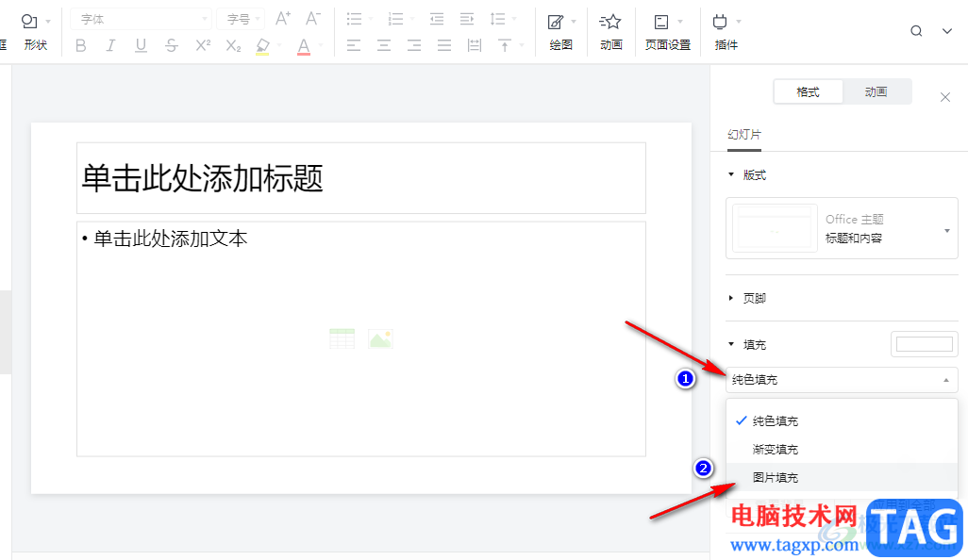This screenshot has height=560, width=968.
Task: Click the highlight color icon
Action: coord(263,45)
